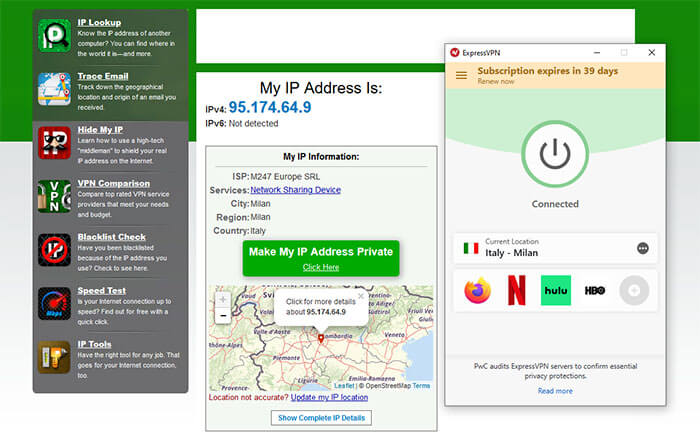700x441 pixels.
Task: Open the Hide My IP link
Action: (x=100, y=129)
